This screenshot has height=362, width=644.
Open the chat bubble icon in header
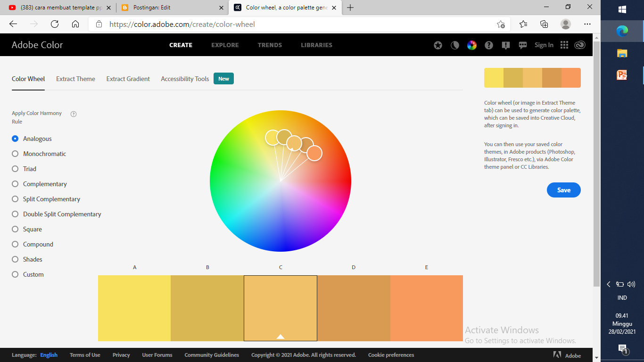point(523,45)
